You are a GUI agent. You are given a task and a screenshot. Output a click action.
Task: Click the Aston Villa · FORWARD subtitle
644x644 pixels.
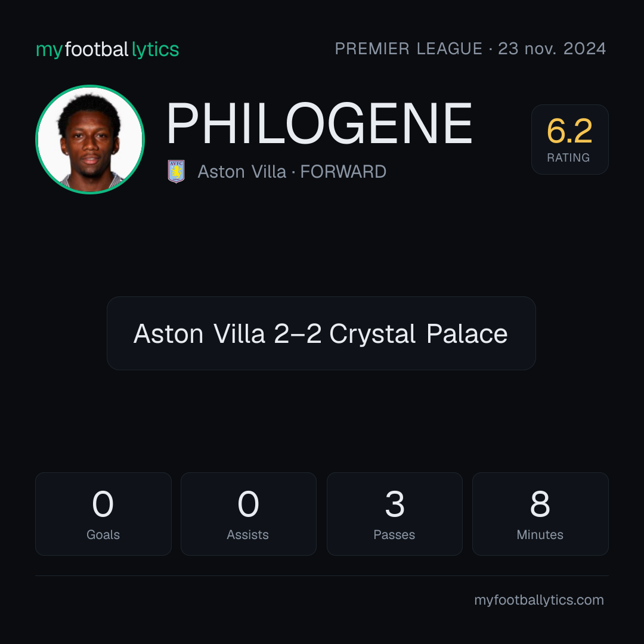(292, 172)
